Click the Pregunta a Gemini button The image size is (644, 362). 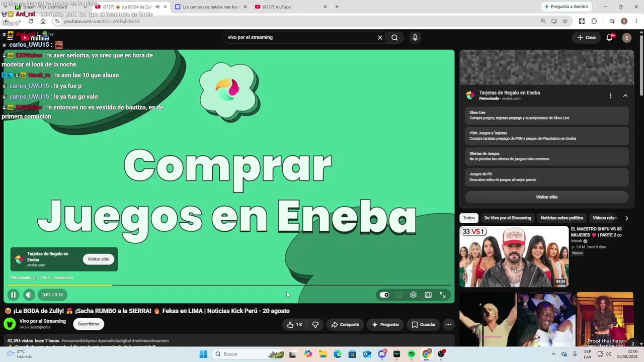[566, 7]
